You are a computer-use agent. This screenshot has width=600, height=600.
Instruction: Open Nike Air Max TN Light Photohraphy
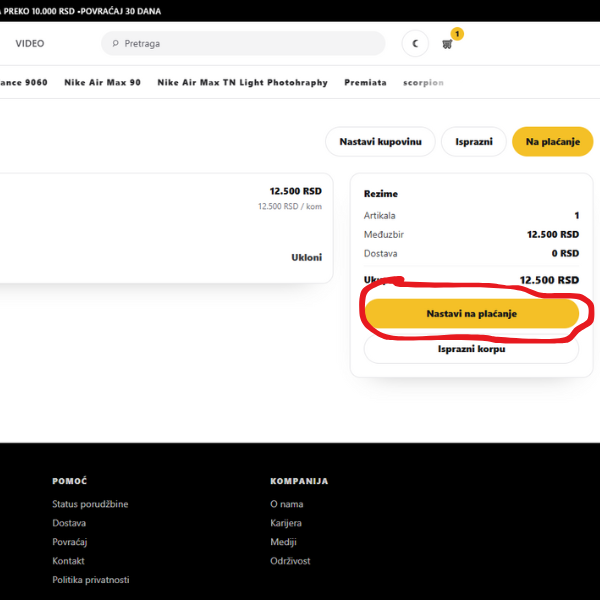[242, 83]
